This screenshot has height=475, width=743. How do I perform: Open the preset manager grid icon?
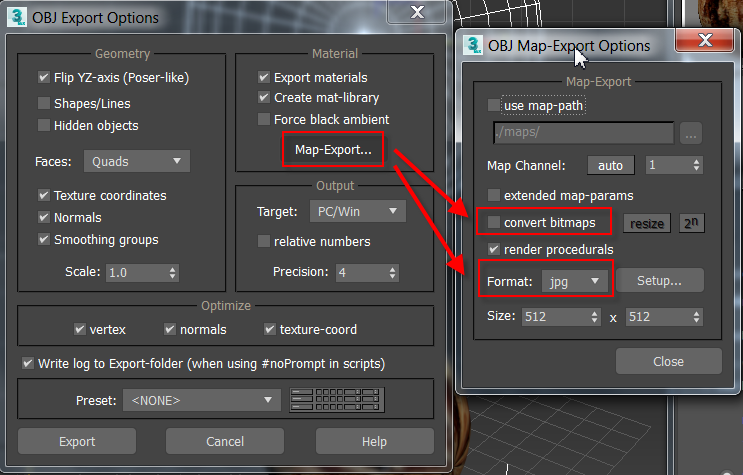pyautogui.click(x=336, y=400)
